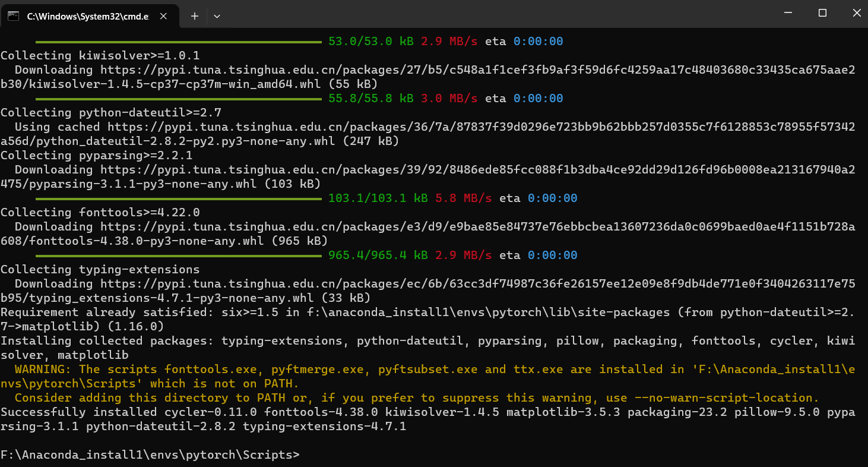Viewport: 868px width, 467px height.
Task: Click the 'Collecting typing-extensions' line
Action: pos(100,270)
